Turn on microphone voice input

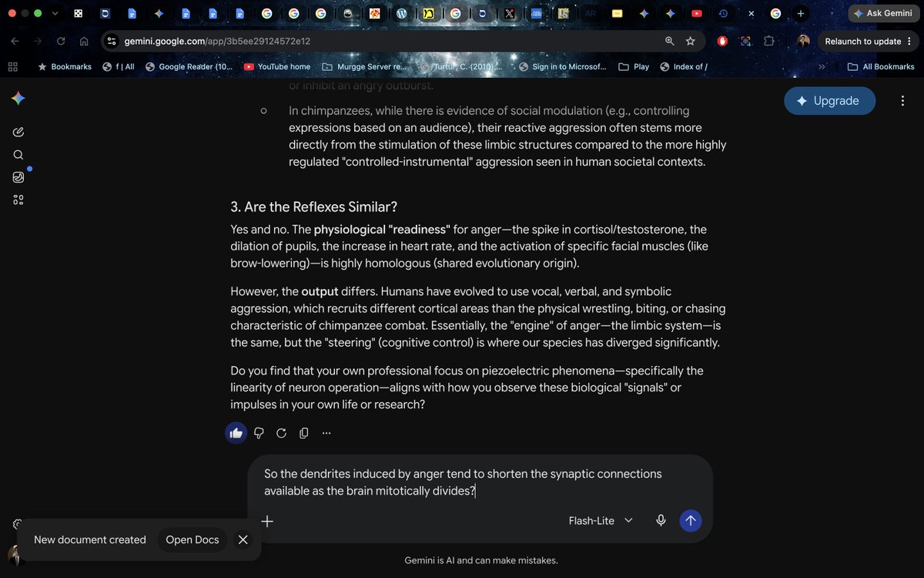click(661, 520)
